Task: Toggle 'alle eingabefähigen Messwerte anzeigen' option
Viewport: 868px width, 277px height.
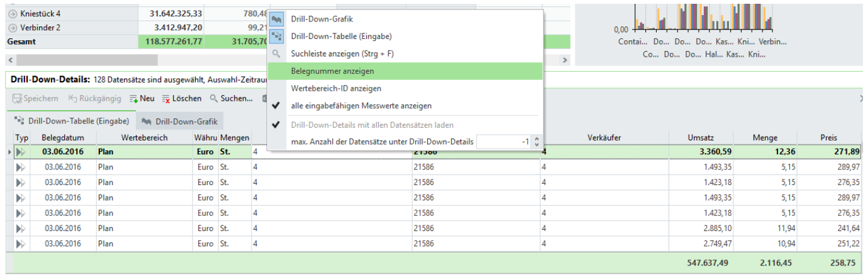Action: [362, 106]
